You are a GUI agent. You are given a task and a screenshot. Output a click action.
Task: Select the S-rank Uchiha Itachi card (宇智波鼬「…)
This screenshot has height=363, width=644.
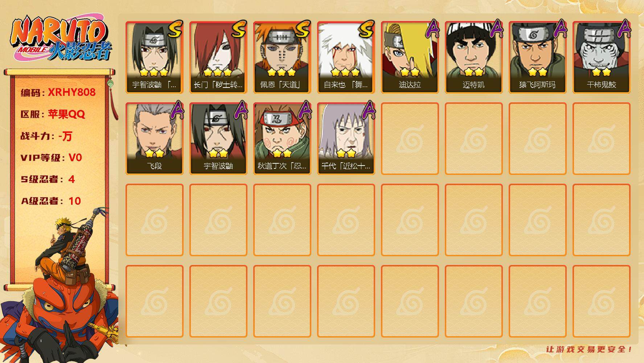point(154,57)
